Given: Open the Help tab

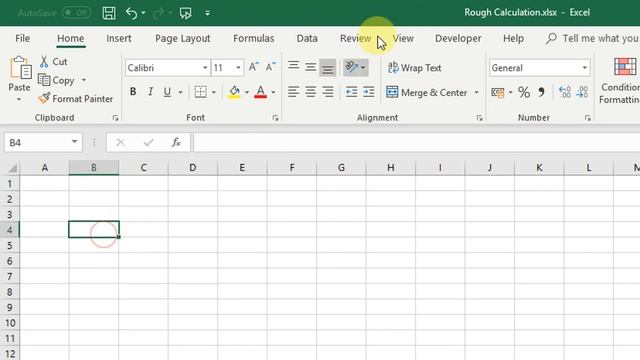Looking at the screenshot, I should tap(513, 38).
